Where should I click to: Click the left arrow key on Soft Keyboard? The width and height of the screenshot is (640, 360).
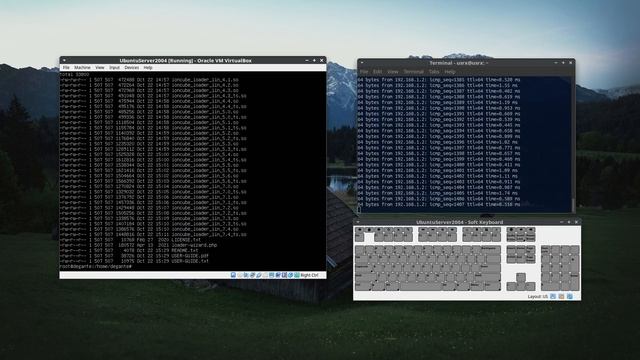point(511,287)
